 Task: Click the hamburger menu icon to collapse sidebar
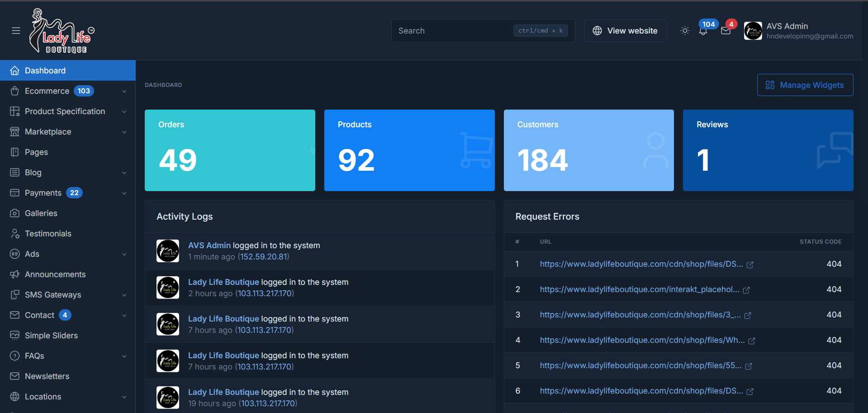pos(16,31)
